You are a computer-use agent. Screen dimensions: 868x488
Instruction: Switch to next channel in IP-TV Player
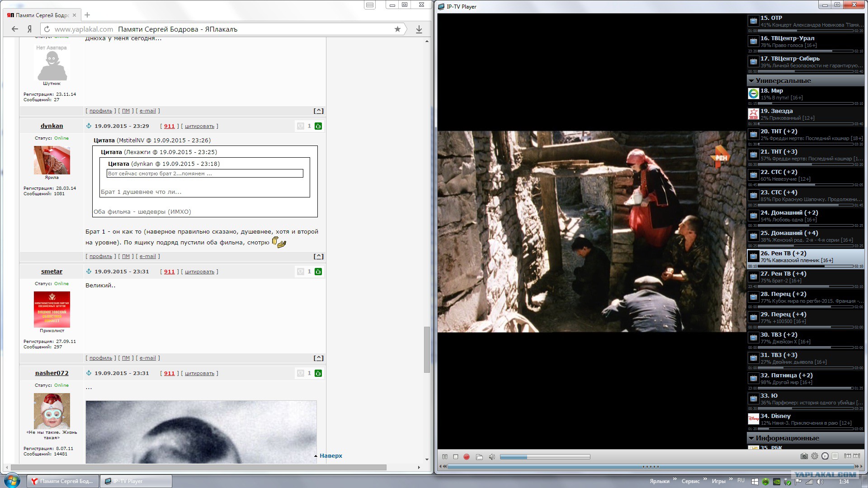857,456
